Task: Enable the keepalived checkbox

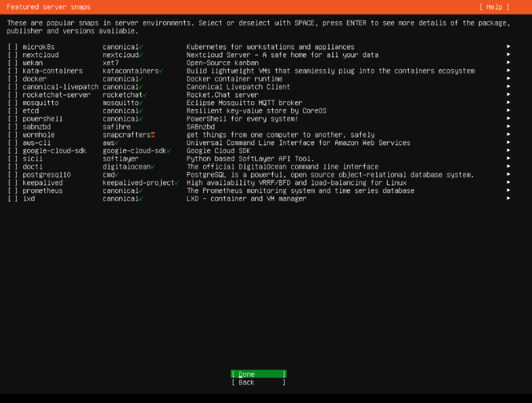Action: pos(13,183)
